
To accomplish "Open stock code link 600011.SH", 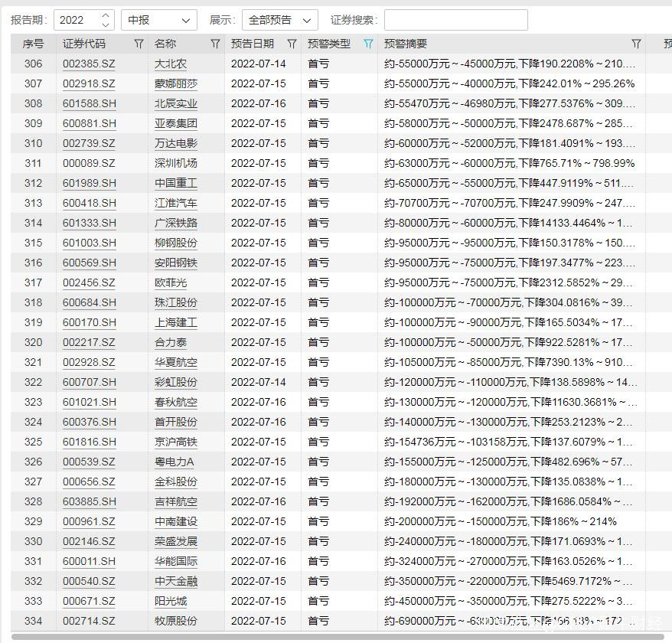I will (x=89, y=561).
